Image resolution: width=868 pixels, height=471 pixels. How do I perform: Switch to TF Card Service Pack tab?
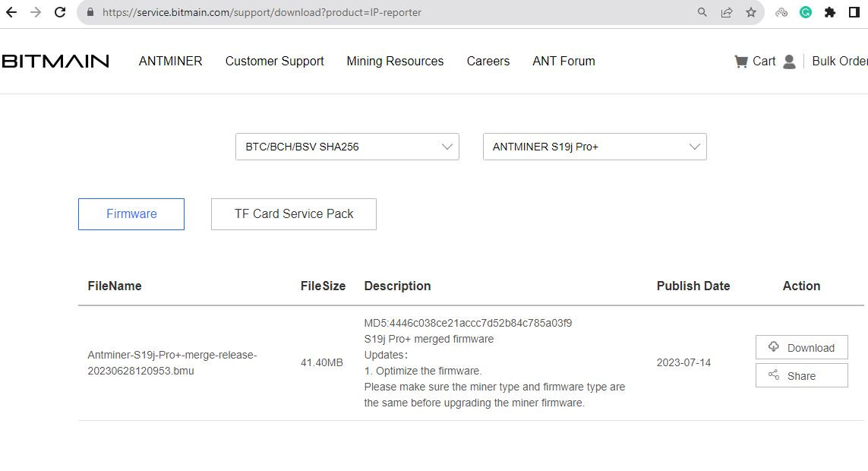coord(293,214)
